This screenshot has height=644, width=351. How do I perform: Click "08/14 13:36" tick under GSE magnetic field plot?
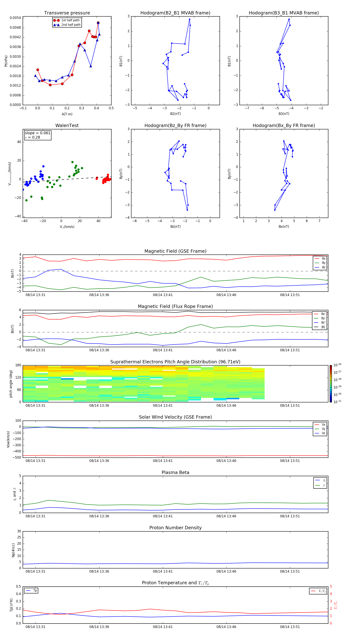99,295
